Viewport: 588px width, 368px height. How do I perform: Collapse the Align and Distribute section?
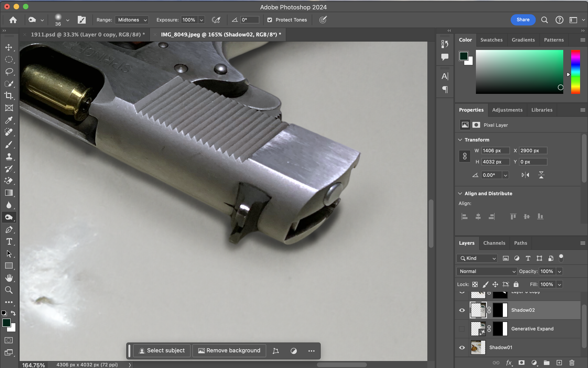(x=460, y=194)
